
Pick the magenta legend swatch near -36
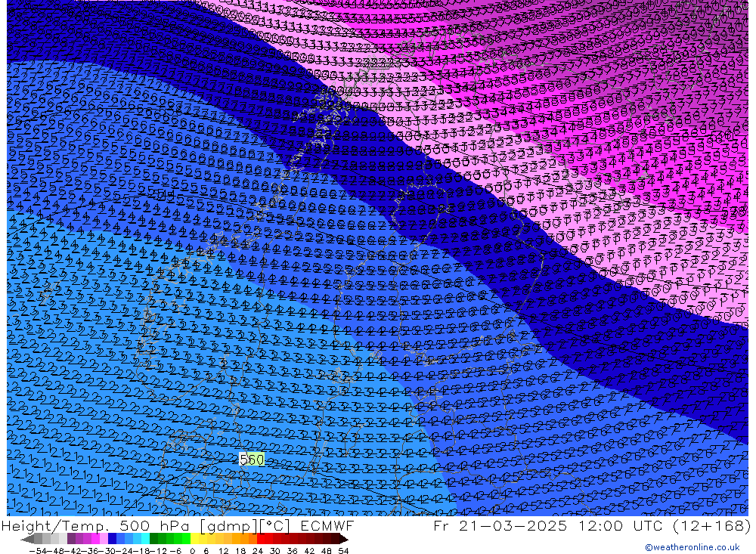95,539
